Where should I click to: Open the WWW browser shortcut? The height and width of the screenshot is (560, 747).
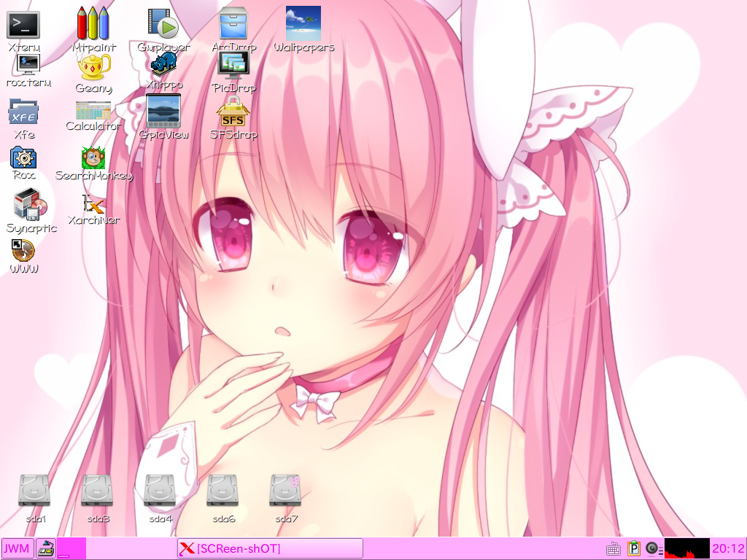tap(23, 251)
